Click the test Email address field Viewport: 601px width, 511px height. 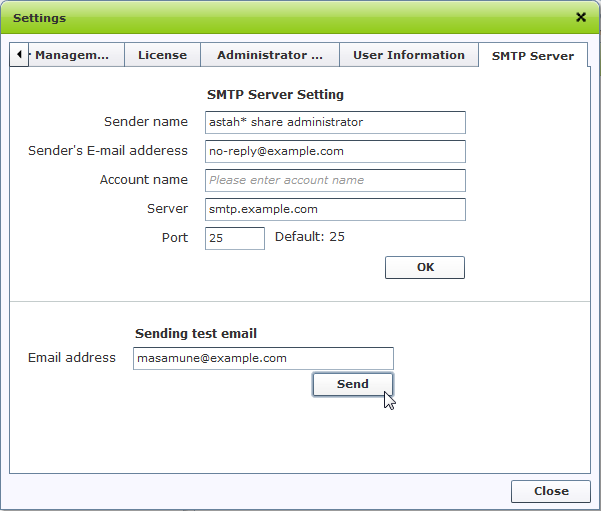click(x=263, y=358)
